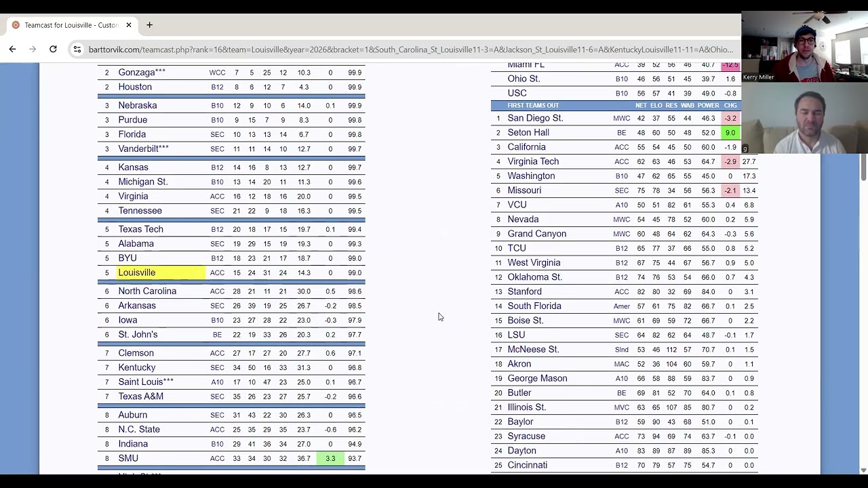Viewport: 868px width, 488px height.
Task: Click Virginia in the 4 seed group
Action: pos(133,197)
